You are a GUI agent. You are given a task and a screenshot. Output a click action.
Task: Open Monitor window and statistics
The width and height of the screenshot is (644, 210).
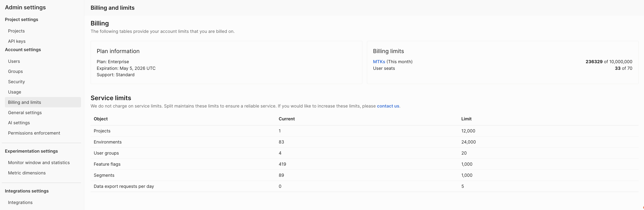tap(39, 163)
